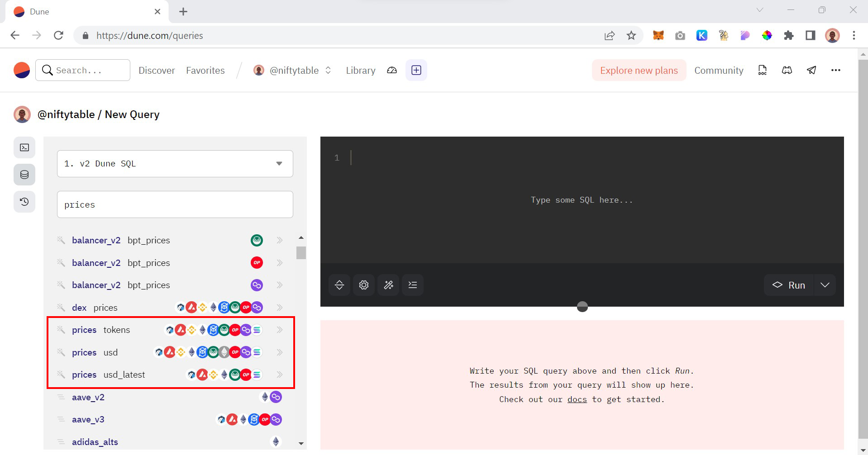Screen dimensions: 868x455
Task: Show the query history clock icon
Action: (24, 202)
